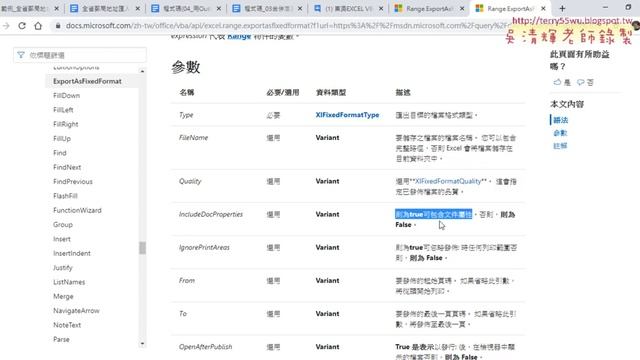Click the filter-by-title search field
Viewport: 640px width, 360px height.
(80, 55)
